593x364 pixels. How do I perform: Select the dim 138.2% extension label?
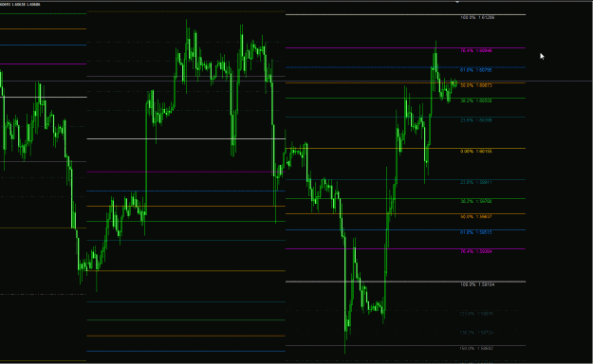[476, 333]
